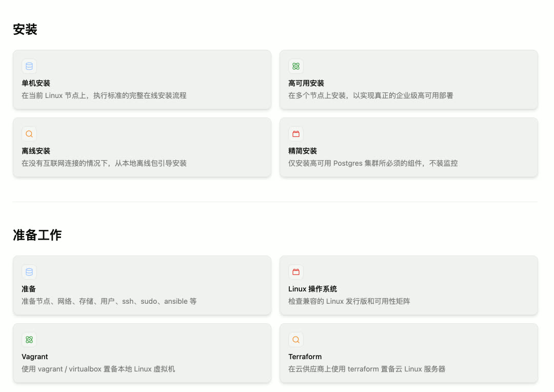Click the red block icon above 精简安装
The image size is (554, 392).
296,134
